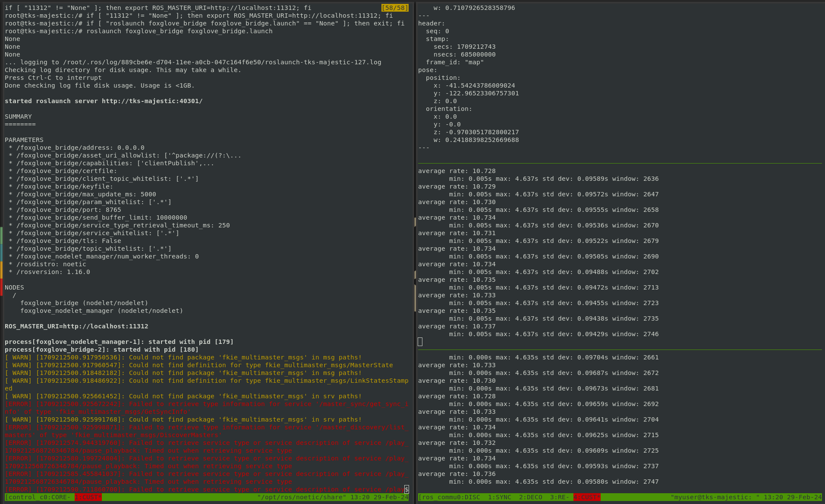Click the roslaunch log file path line
This screenshot has width=825, height=504.
click(x=193, y=62)
